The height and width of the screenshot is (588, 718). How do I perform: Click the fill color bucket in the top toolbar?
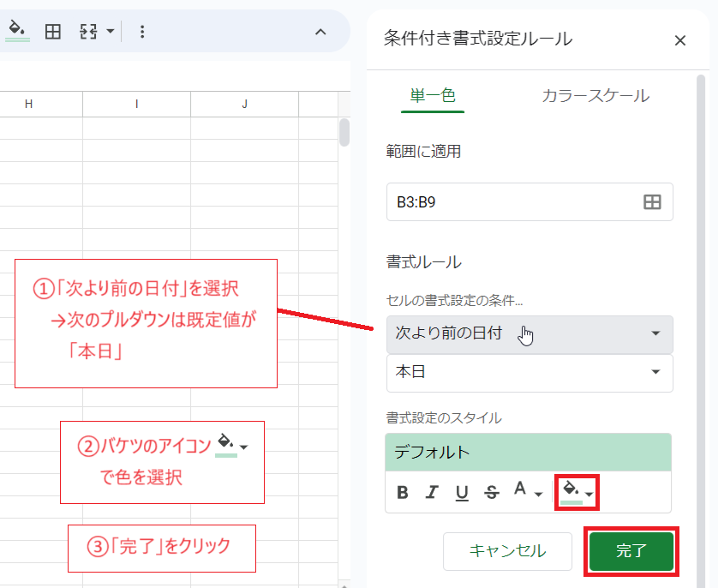17,31
